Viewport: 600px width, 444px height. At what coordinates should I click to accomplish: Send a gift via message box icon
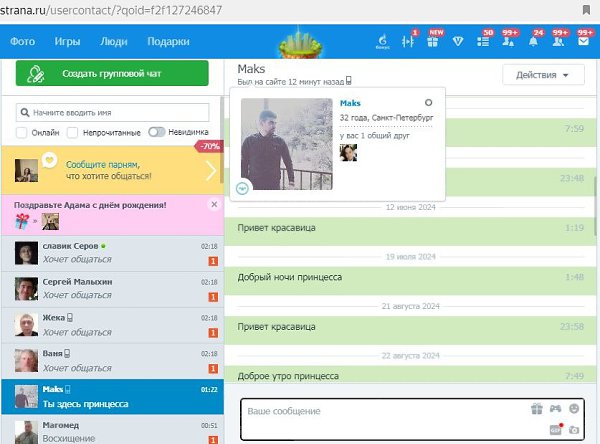pyautogui.click(x=537, y=409)
